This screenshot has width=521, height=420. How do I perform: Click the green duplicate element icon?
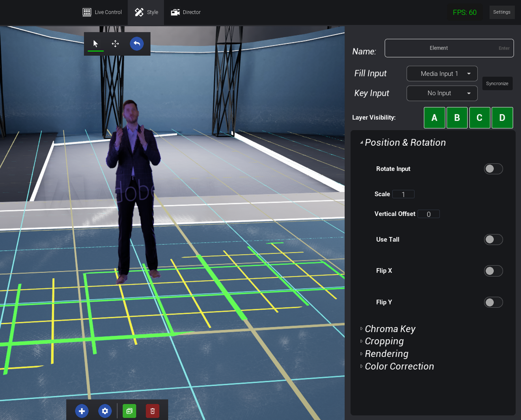pyautogui.click(x=129, y=411)
